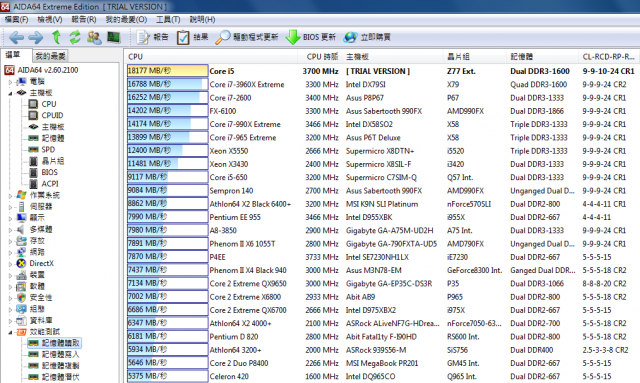Screen dimensions: 640x383
Task: Expand the DirectX tree node
Action: point(10,264)
